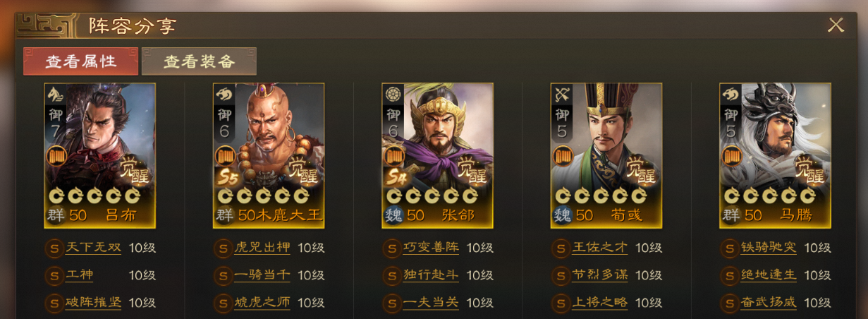
Task: Click the cavalry troop icon on 吕布's card
Action: point(53,94)
